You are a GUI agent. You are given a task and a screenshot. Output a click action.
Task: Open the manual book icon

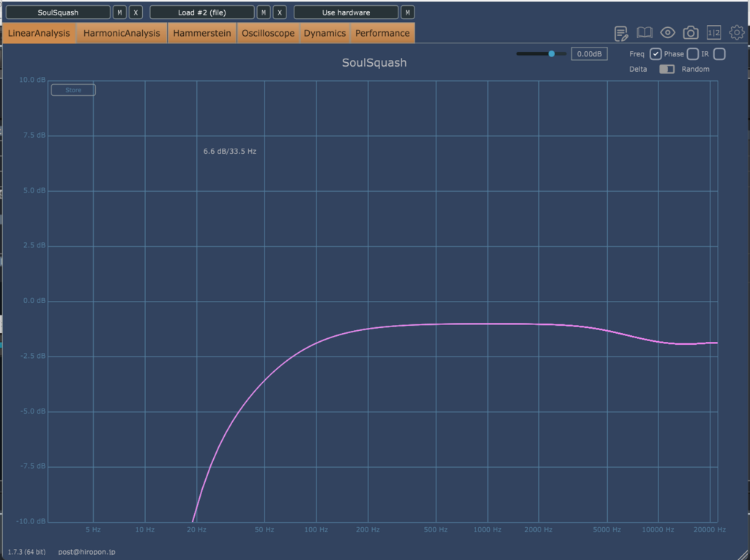[x=645, y=32]
